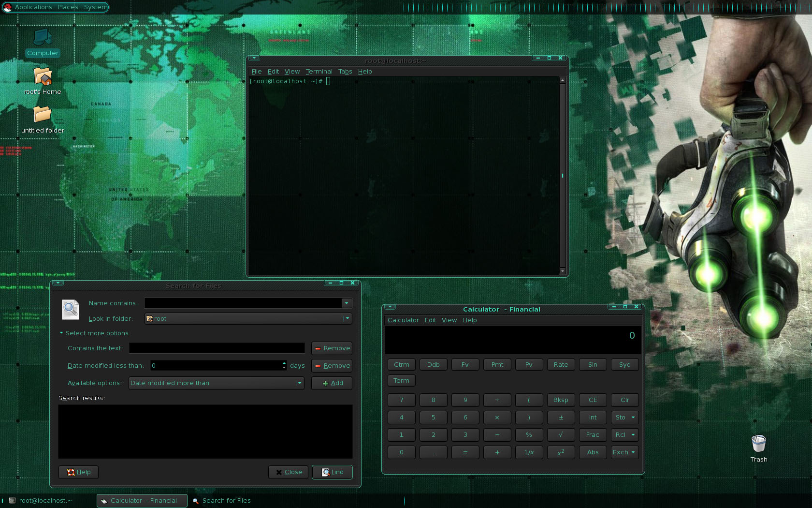This screenshot has height=508, width=812.
Task: Click Name contains text field
Action: 243,303
